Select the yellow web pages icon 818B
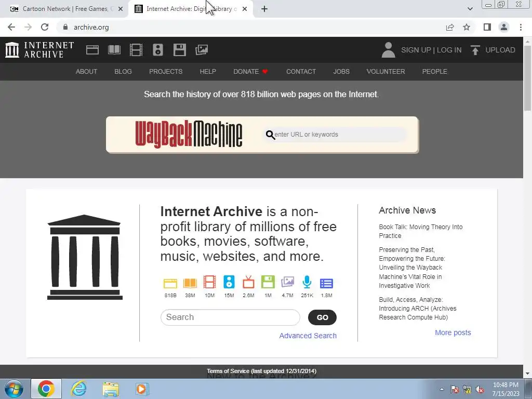This screenshot has width=532, height=399. (x=170, y=283)
